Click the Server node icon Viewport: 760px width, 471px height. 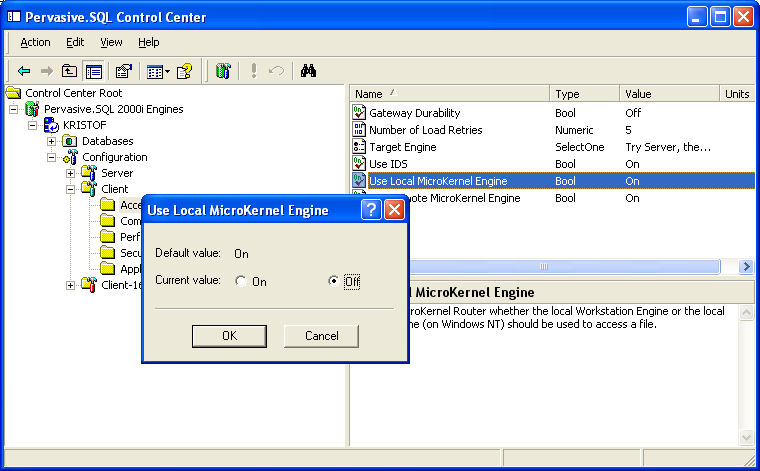point(89,173)
